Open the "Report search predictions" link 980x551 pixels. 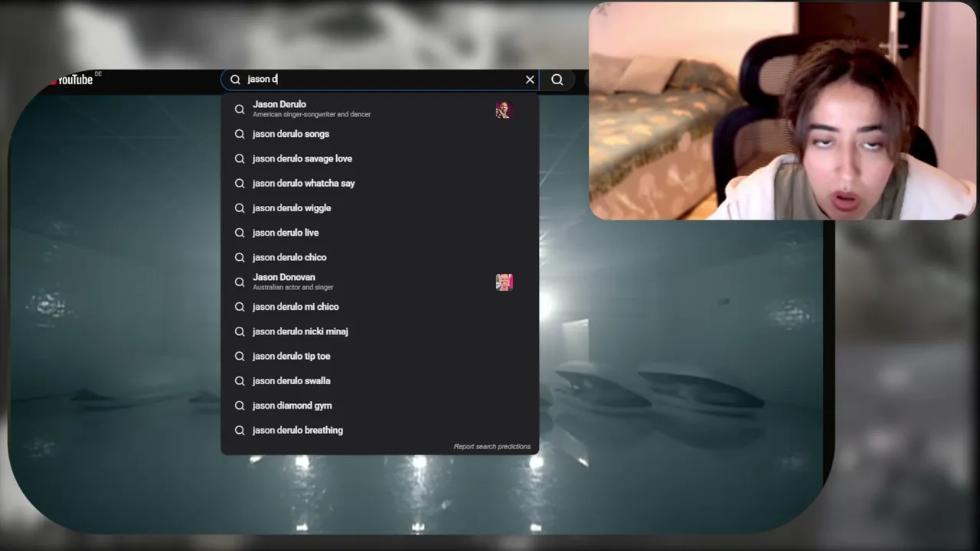click(492, 447)
